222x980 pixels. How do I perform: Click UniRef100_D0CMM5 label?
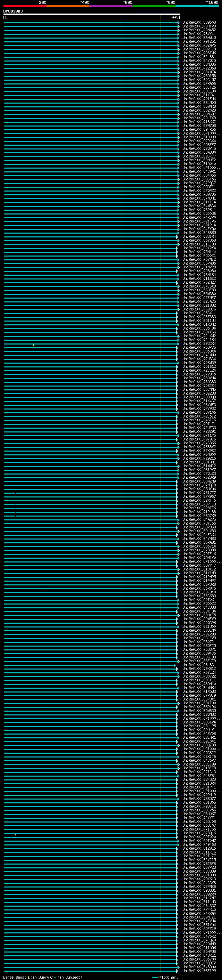pyautogui.click(x=199, y=390)
